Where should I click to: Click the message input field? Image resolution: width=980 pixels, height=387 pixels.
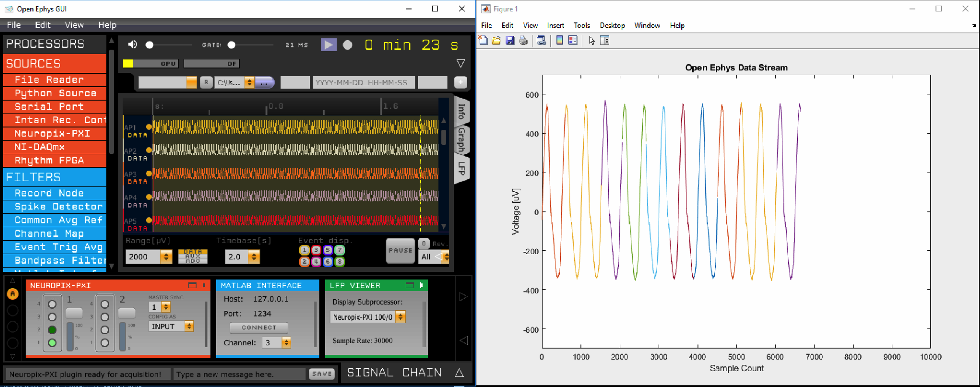tap(240, 374)
